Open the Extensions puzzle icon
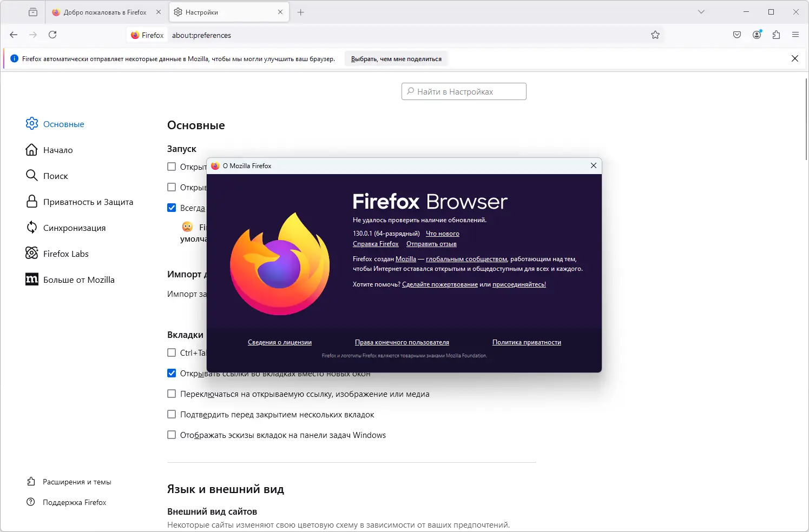 point(776,35)
